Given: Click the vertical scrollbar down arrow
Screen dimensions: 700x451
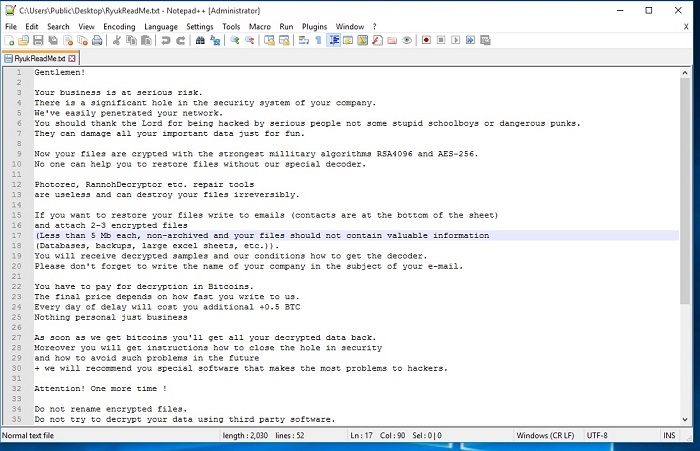Looking at the screenshot, I should tap(685, 421).
